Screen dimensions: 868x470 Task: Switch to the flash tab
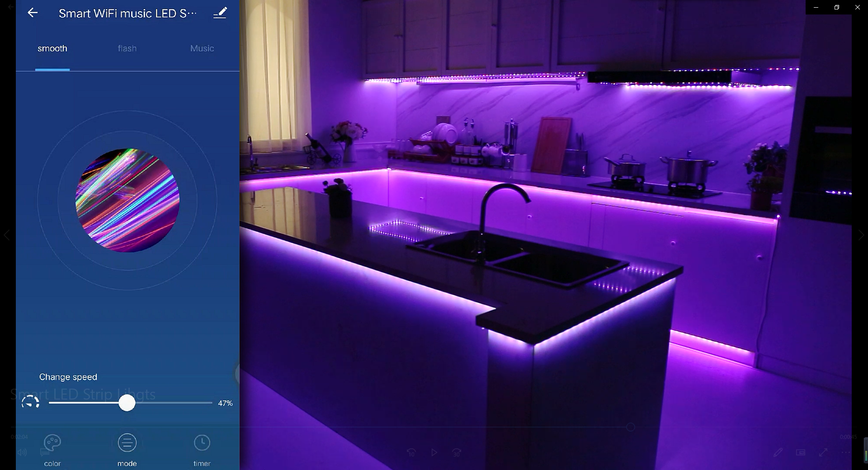[x=127, y=48]
